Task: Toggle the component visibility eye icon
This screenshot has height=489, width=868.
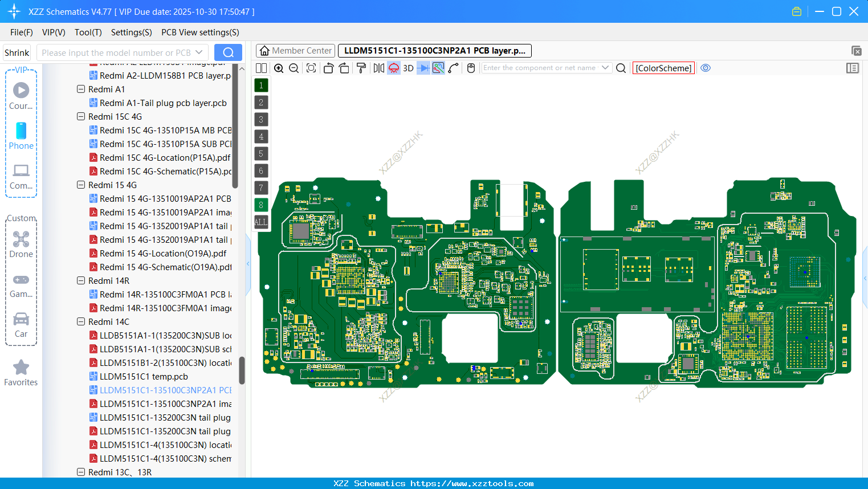Action: (x=706, y=68)
